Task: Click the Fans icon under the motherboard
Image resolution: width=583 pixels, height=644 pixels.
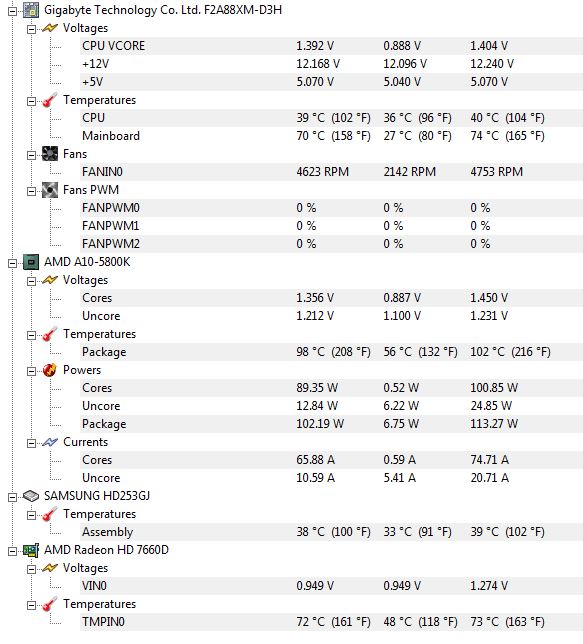Action: coord(50,154)
